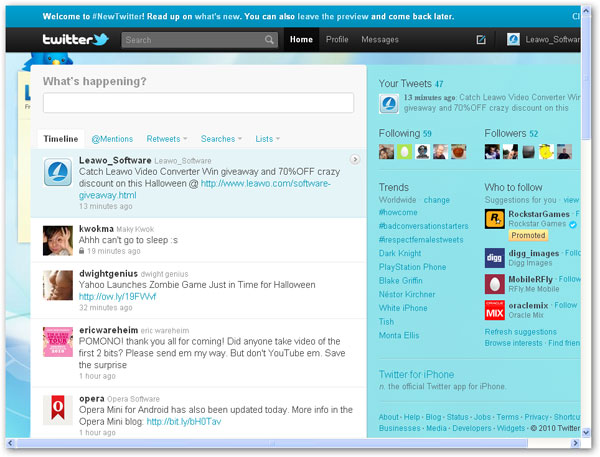600x457 pixels.
Task: Click oraclemix MIX logo
Action: tap(494, 310)
